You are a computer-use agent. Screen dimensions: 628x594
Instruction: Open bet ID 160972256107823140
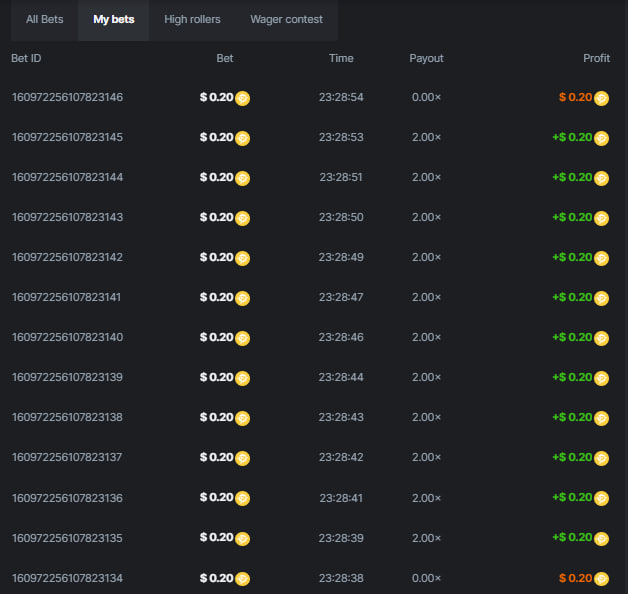pyautogui.click(x=67, y=337)
